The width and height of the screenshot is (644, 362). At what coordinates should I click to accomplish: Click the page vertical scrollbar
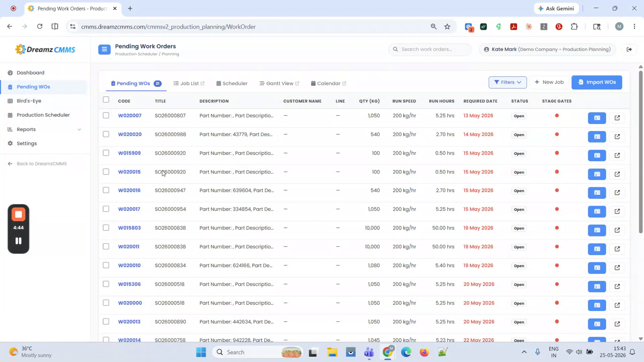641,152
